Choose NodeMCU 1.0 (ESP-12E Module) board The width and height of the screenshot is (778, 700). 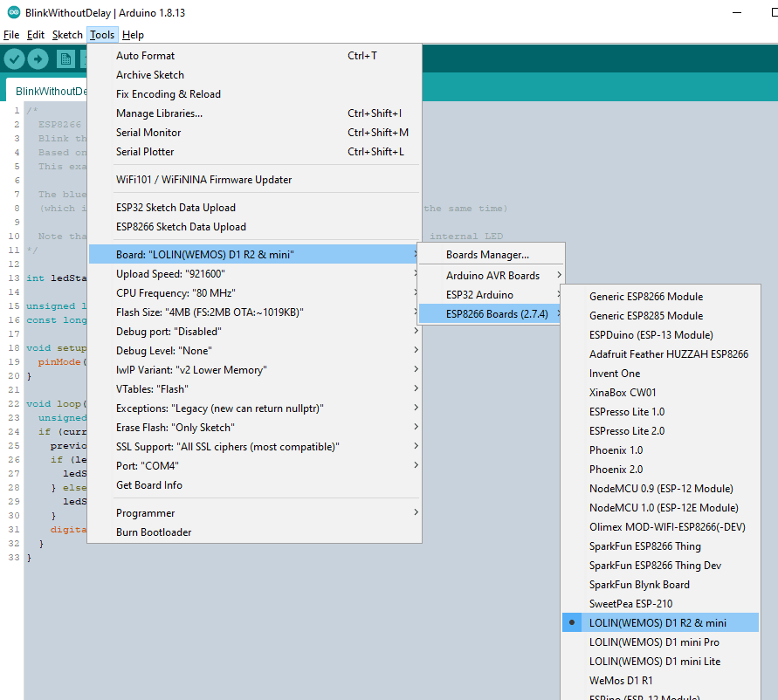click(x=663, y=507)
